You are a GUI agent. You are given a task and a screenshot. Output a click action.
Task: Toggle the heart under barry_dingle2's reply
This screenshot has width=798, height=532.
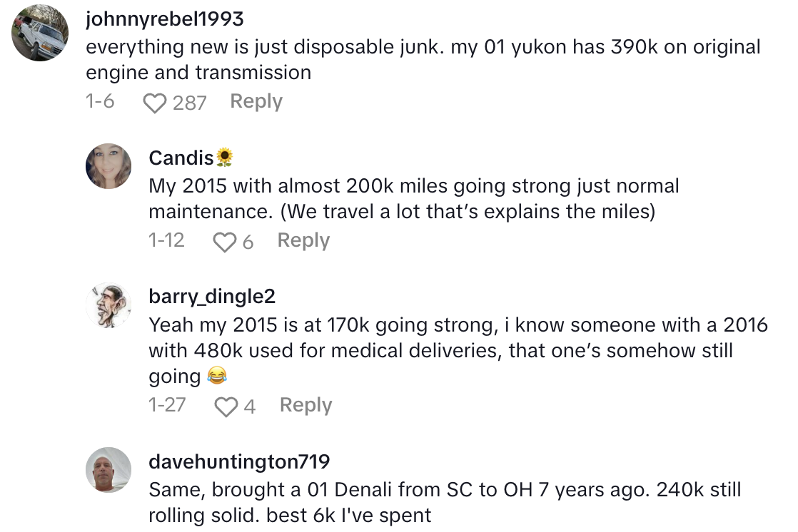tap(226, 405)
